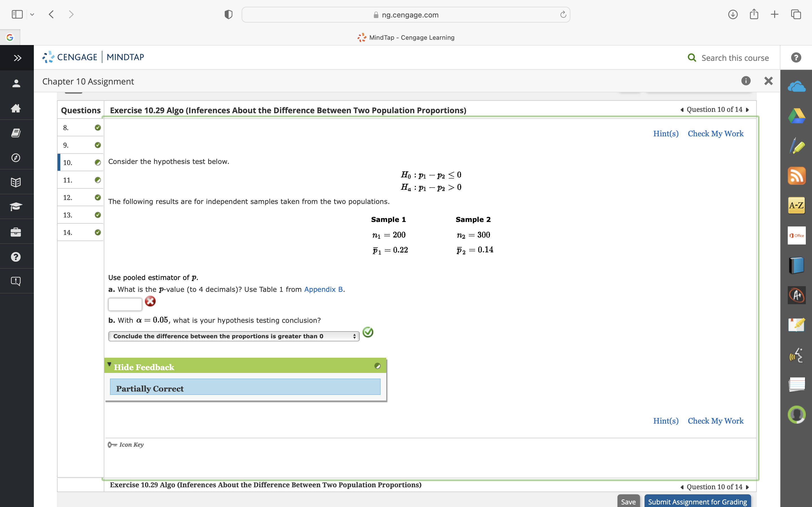Image resolution: width=812 pixels, height=507 pixels.
Task: Open the Google Drive app icon
Action: click(x=796, y=116)
